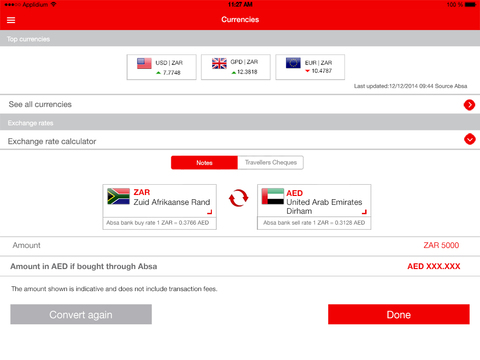The height and width of the screenshot is (360, 480).
Task: Click the 10.4787 EUR rate value
Action: pos(322,71)
